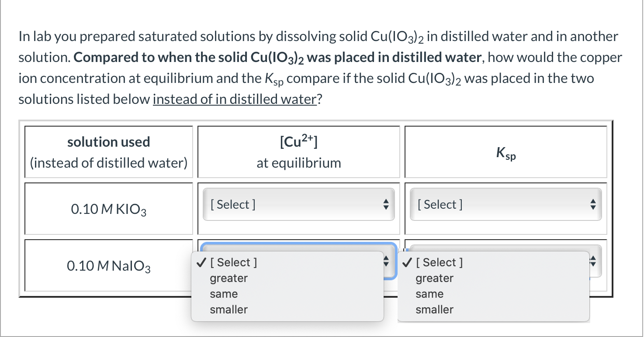Click the Ksp column header cell
This screenshot has width=644, height=337.
505,151
